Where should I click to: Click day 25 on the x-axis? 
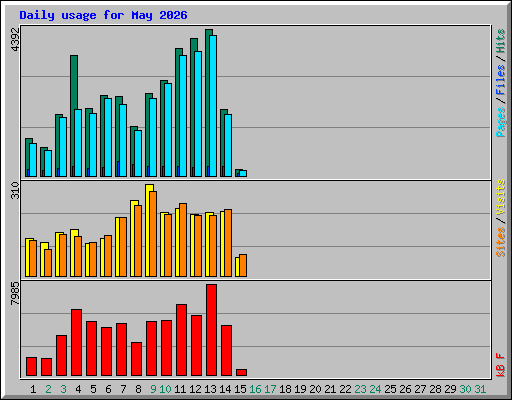(390, 389)
